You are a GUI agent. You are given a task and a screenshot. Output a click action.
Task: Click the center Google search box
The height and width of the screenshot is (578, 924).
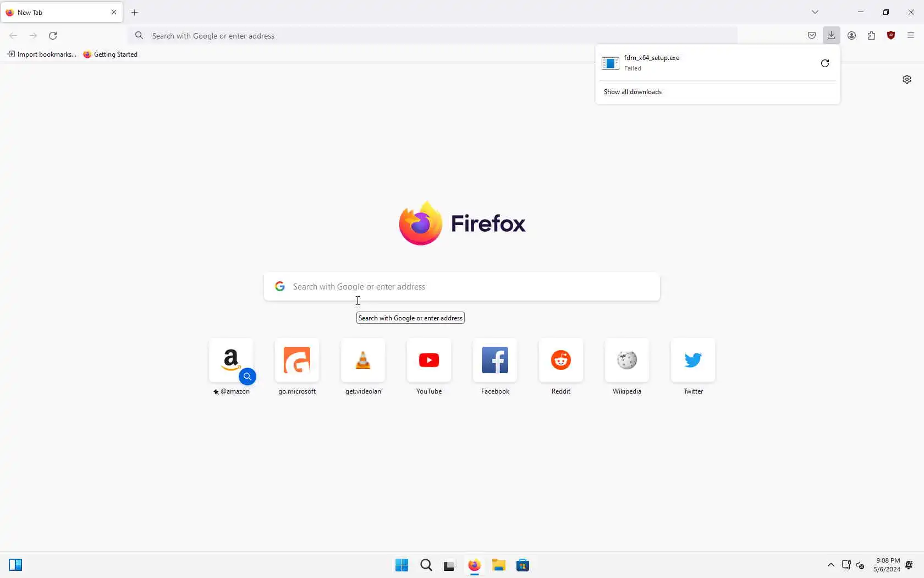[x=462, y=287]
